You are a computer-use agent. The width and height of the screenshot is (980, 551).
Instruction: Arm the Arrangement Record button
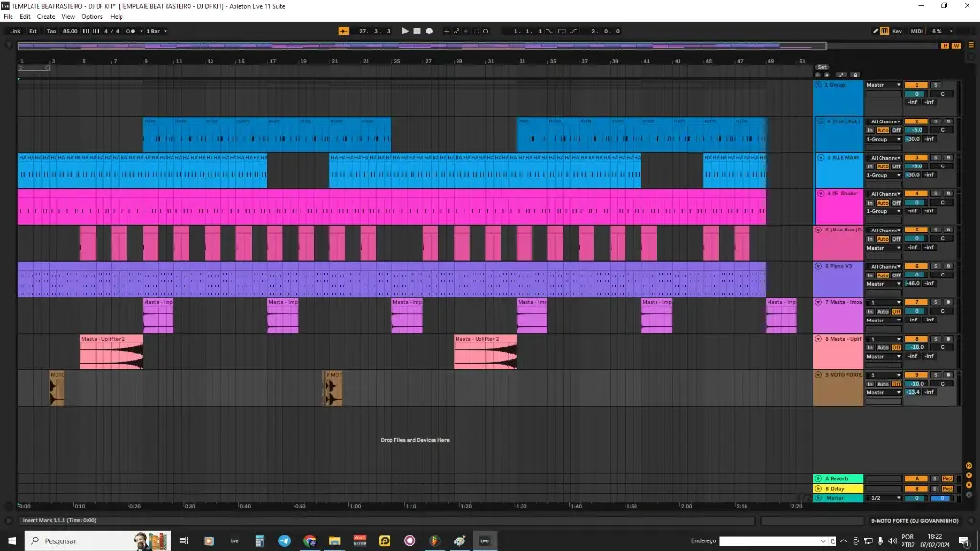coord(429,31)
